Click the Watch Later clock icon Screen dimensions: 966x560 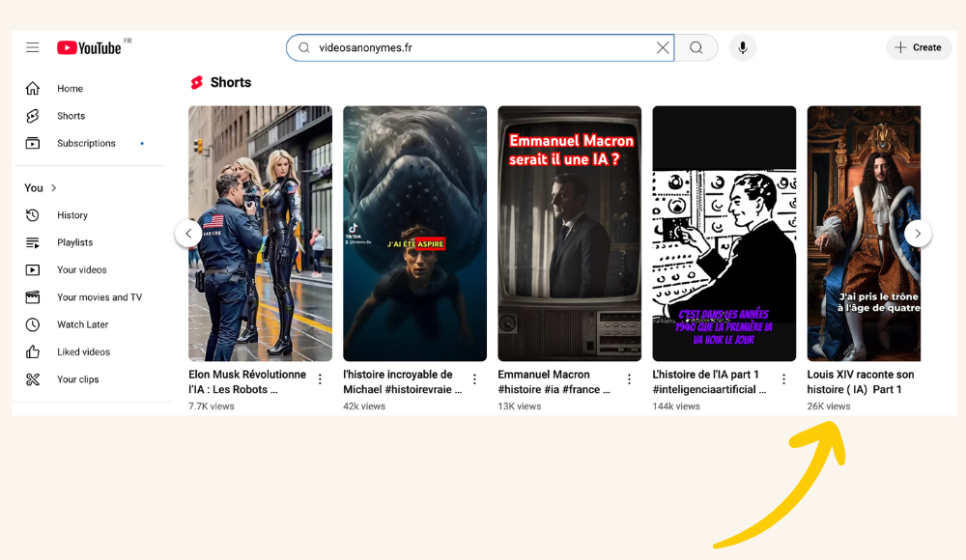[33, 324]
